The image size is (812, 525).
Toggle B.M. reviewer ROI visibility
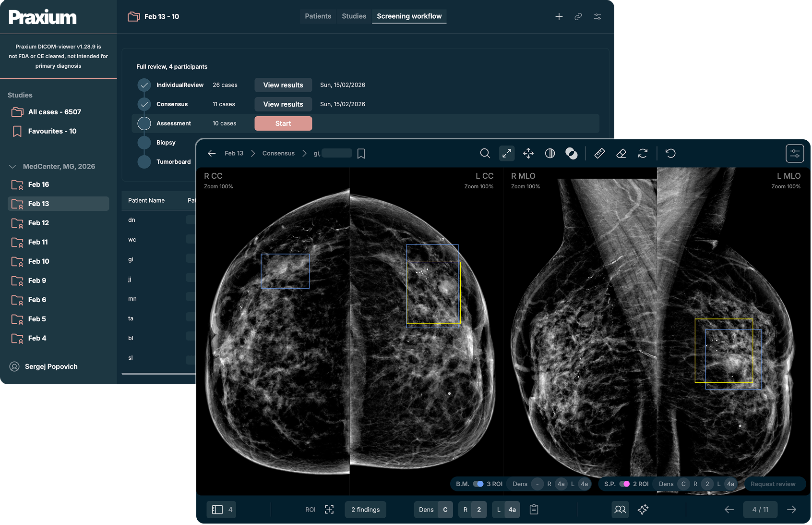click(478, 484)
